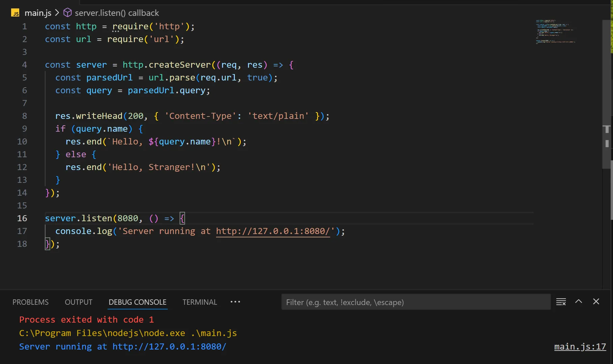Click the http://127.0.0.1:8080/ link in line 17
The height and width of the screenshot is (364, 613).
point(273,231)
